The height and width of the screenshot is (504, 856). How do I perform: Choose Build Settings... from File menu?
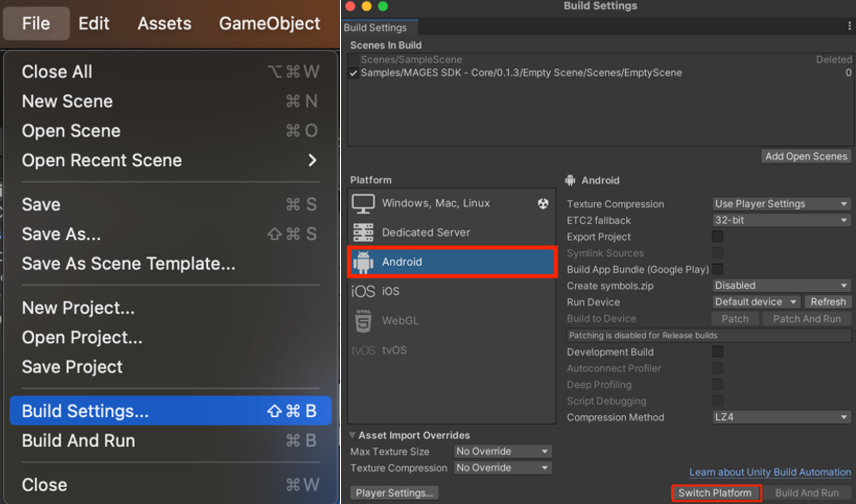point(170,411)
